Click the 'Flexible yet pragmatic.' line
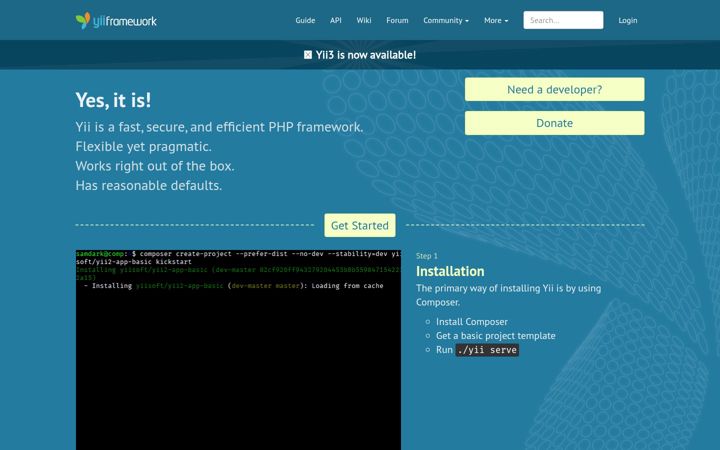Viewport: 720px width, 450px height. click(x=143, y=146)
